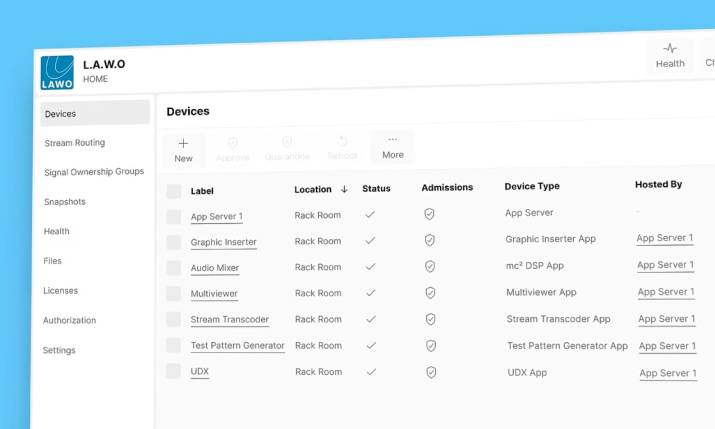715x429 pixels.
Task: Click the Device Type column header
Action: click(x=532, y=186)
